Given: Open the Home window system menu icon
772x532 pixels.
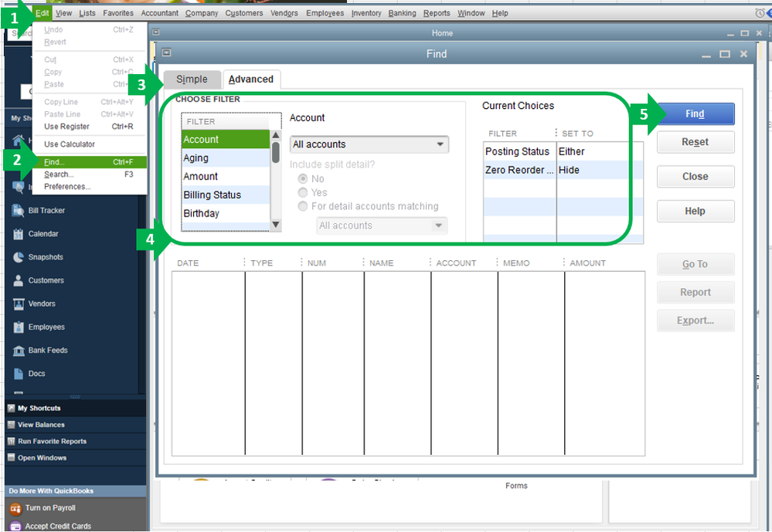Looking at the screenshot, I should click(156, 32).
